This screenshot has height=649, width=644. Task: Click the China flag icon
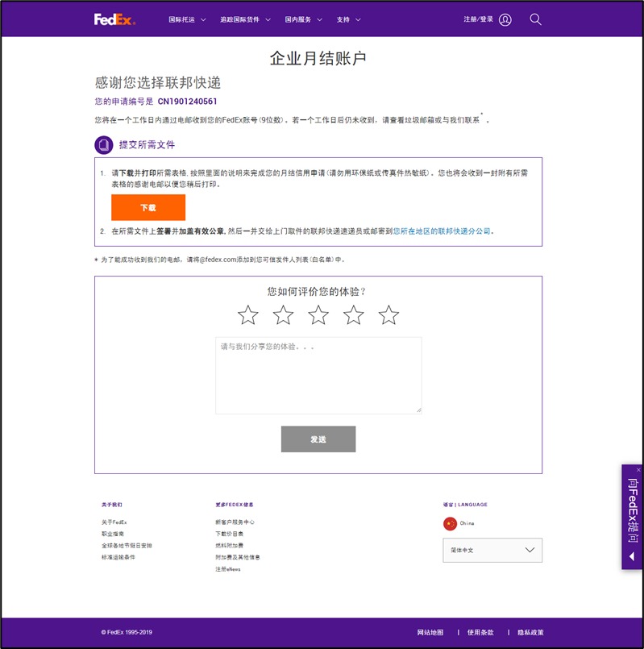pos(450,523)
